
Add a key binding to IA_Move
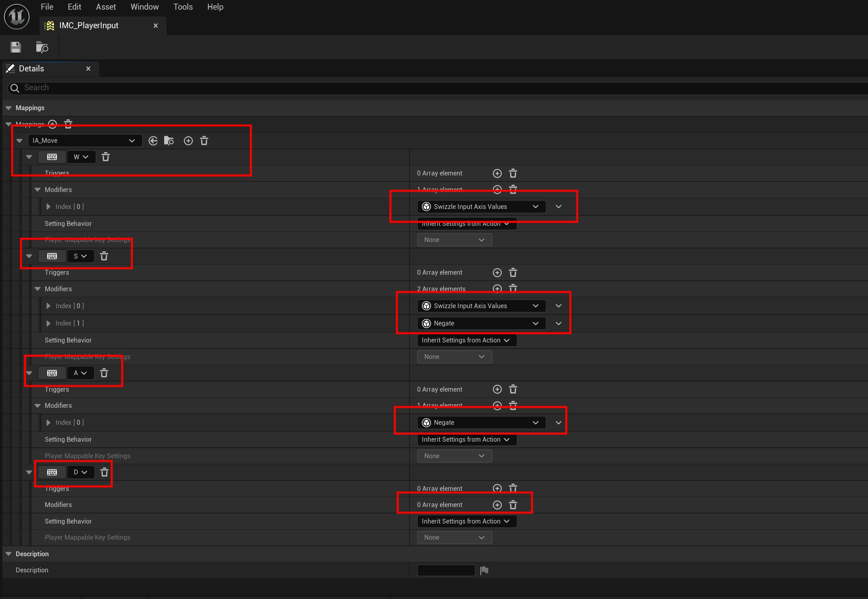[x=188, y=141]
